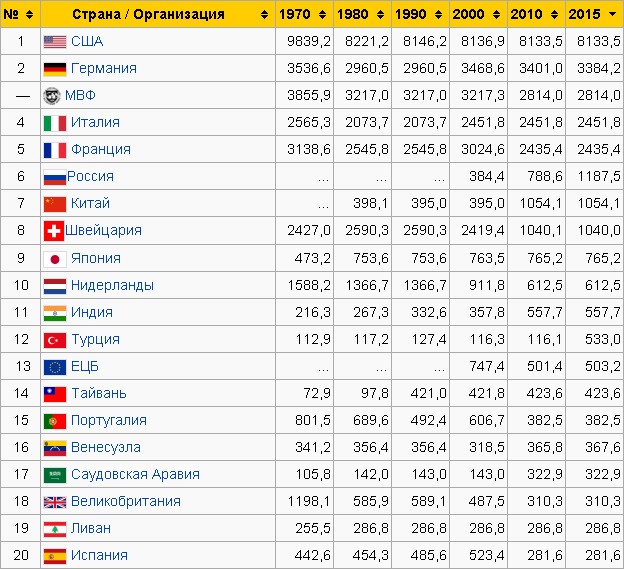This screenshot has width=624, height=569.
Task: Click the Germany flag icon
Action: tap(55, 69)
